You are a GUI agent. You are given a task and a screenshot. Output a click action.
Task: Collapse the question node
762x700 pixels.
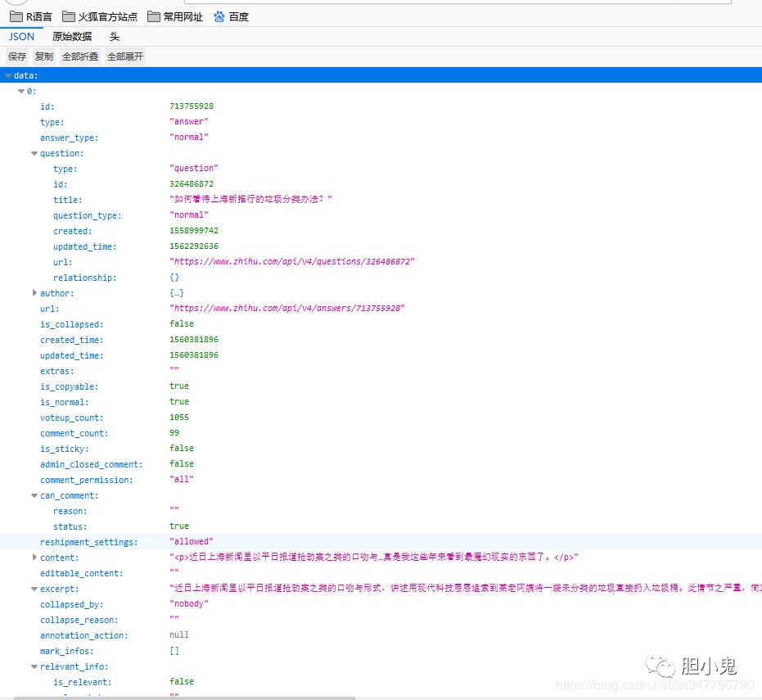pos(34,153)
